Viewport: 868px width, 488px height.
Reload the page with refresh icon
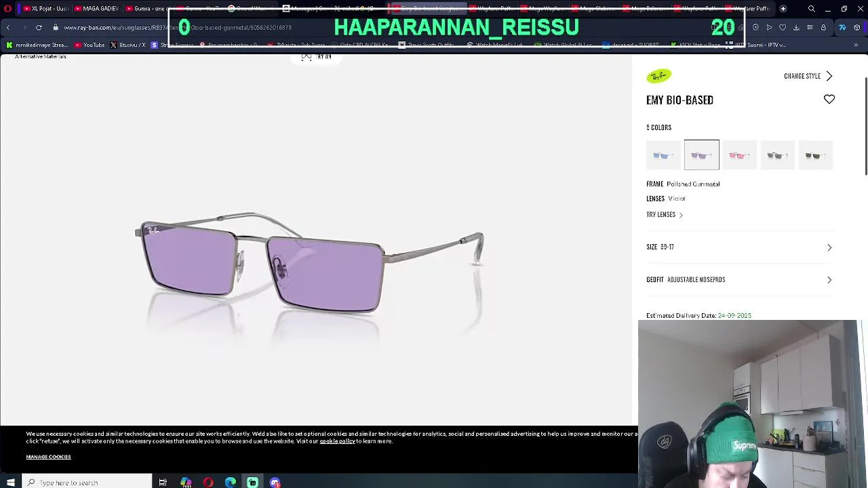click(39, 28)
